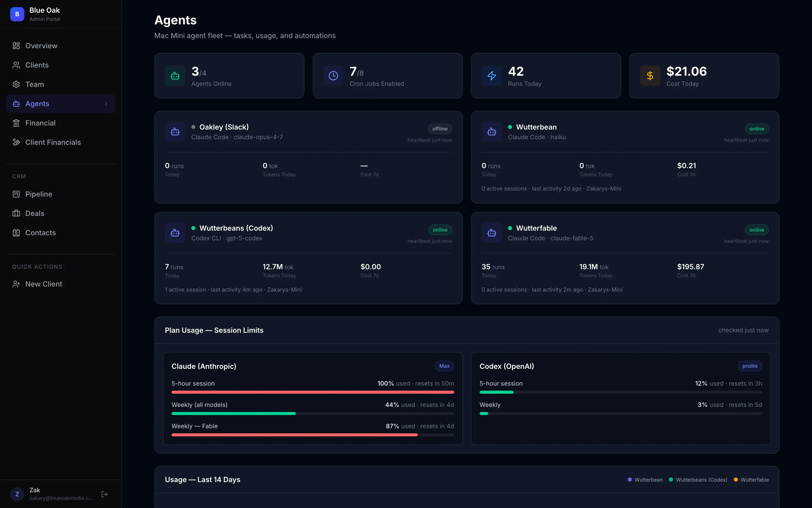Click the Client Financials hand-coins icon

point(16,142)
